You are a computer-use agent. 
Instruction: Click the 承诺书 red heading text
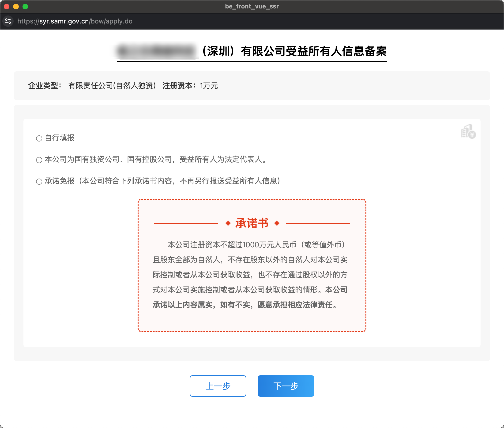pyautogui.click(x=252, y=223)
